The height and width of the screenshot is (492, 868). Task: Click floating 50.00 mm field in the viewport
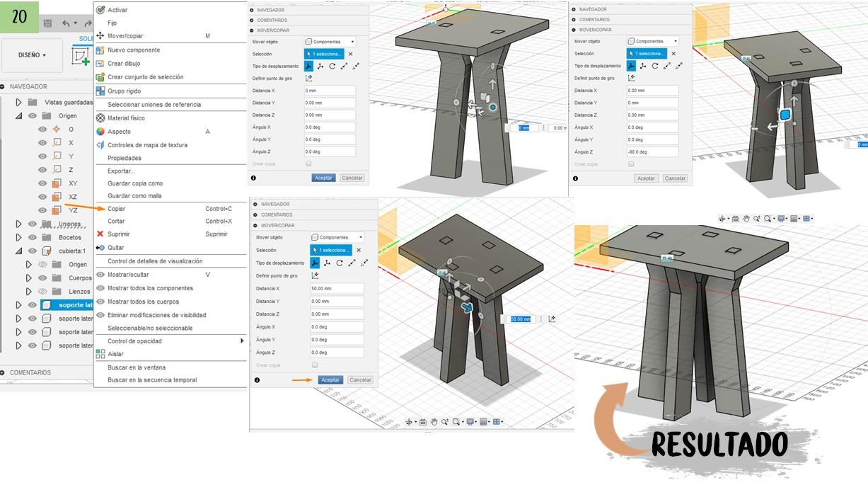[521, 319]
